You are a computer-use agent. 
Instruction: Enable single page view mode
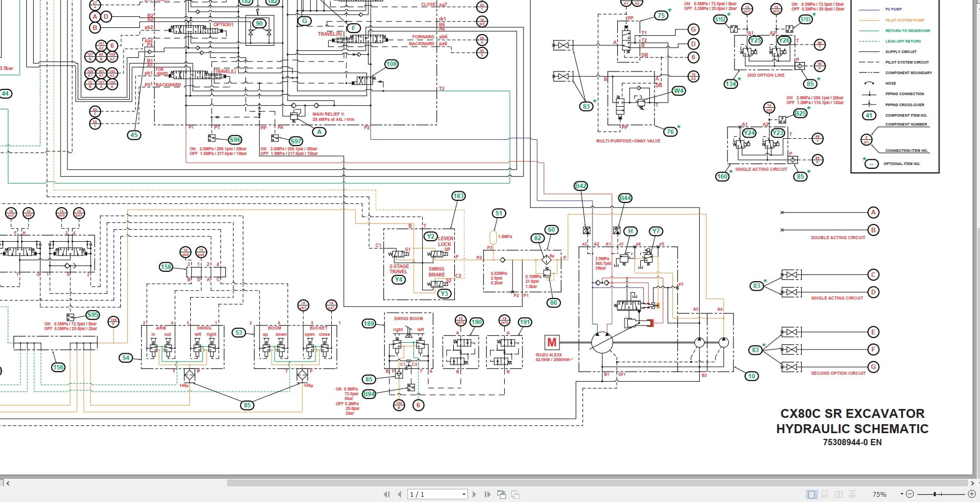811,494
